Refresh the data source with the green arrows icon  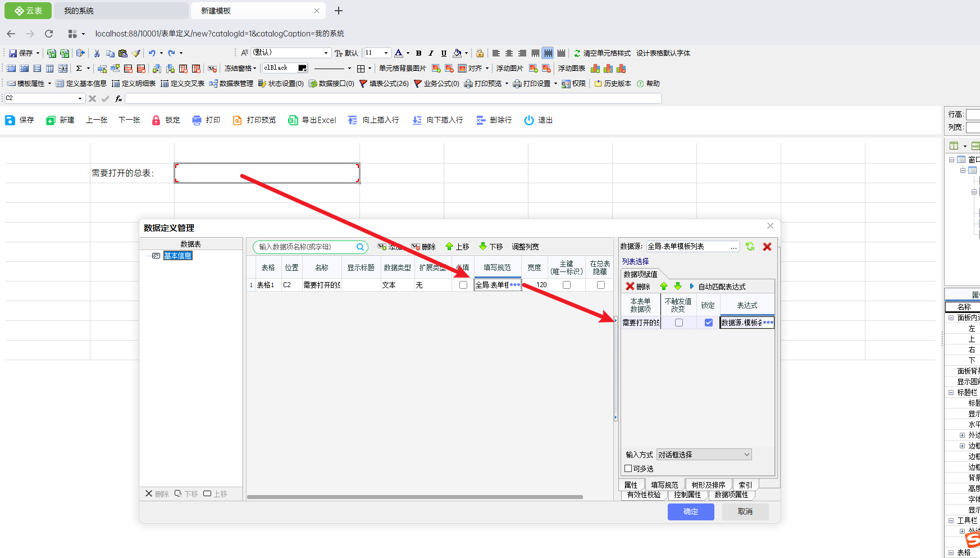click(x=750, y=247)
